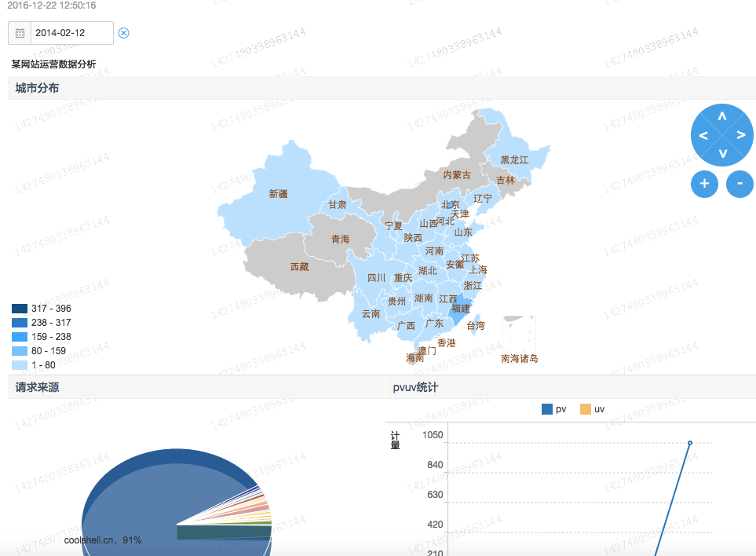Screen dimensions: 756x556
Task: Click into the 2014-02-12 date field
Action: coord(72,33)
